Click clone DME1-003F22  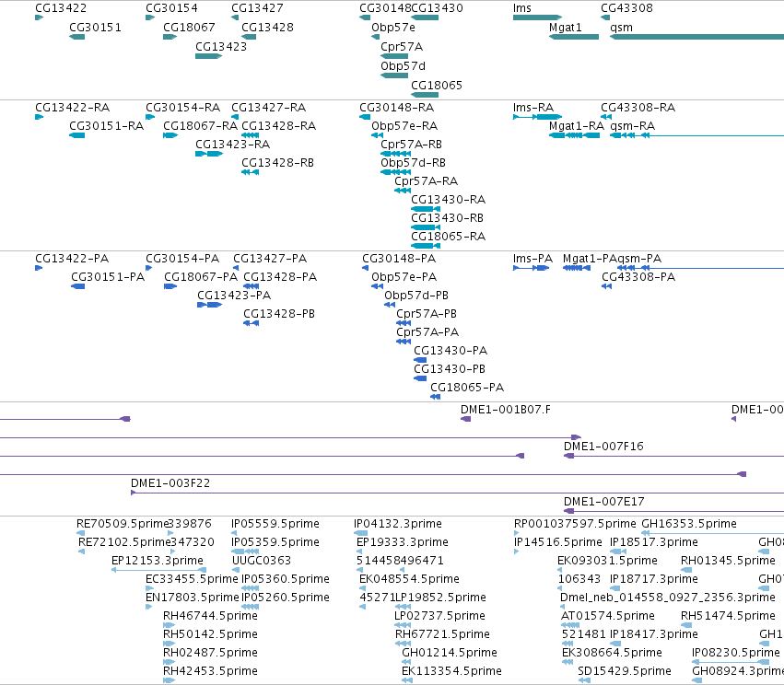coord(457,493)
